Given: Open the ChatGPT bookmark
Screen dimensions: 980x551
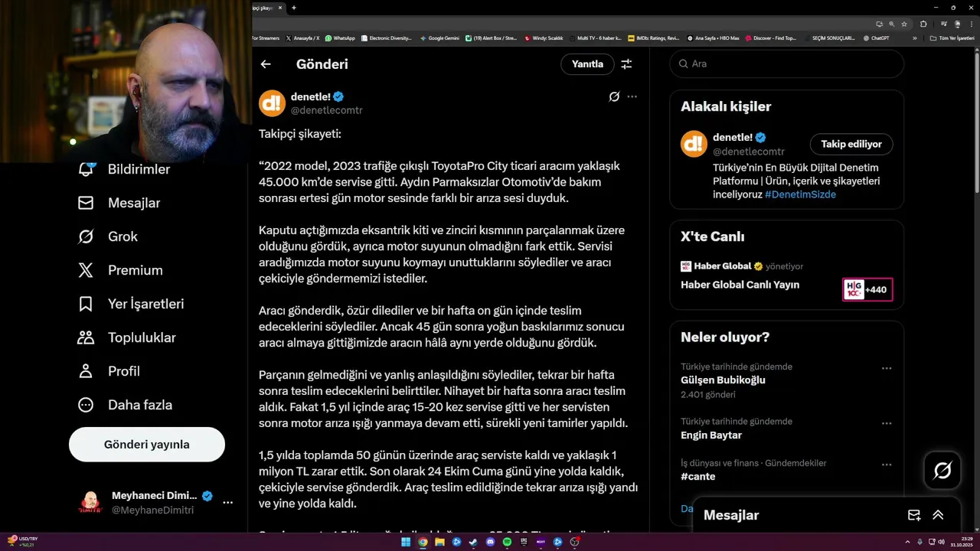Looking at the screenshot, I should [x=876, y=37].
